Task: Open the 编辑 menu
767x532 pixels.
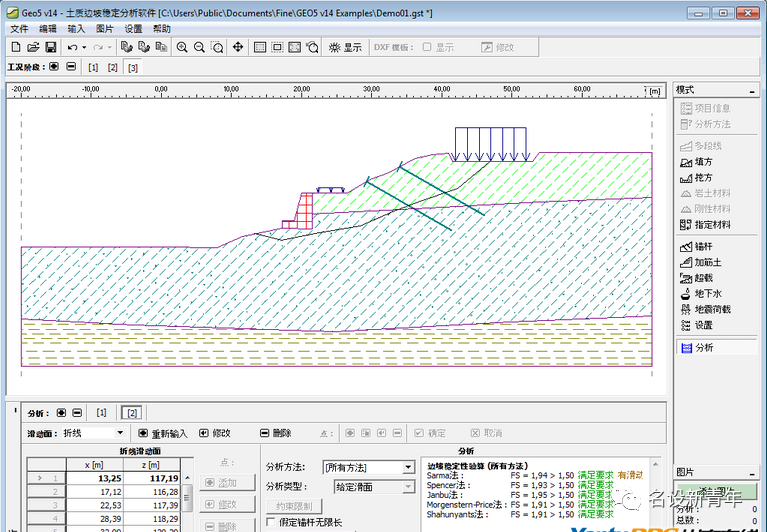Action: click(48, 29)
